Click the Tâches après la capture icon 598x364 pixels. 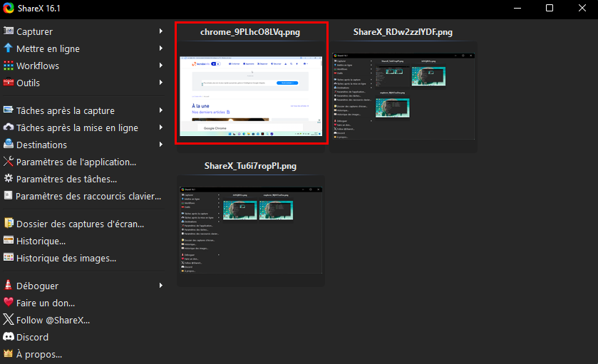tap(9, 110)
